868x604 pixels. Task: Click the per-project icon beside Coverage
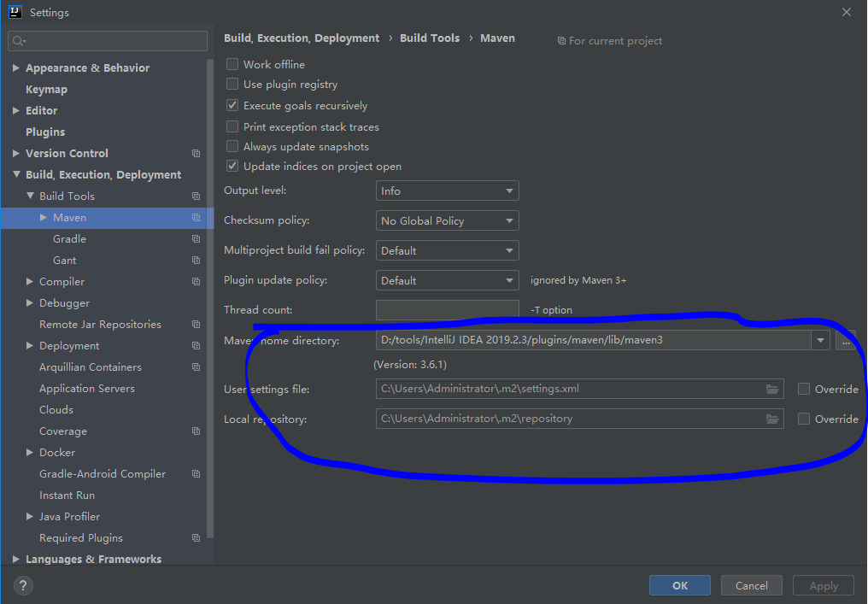(x=196, y=431)
